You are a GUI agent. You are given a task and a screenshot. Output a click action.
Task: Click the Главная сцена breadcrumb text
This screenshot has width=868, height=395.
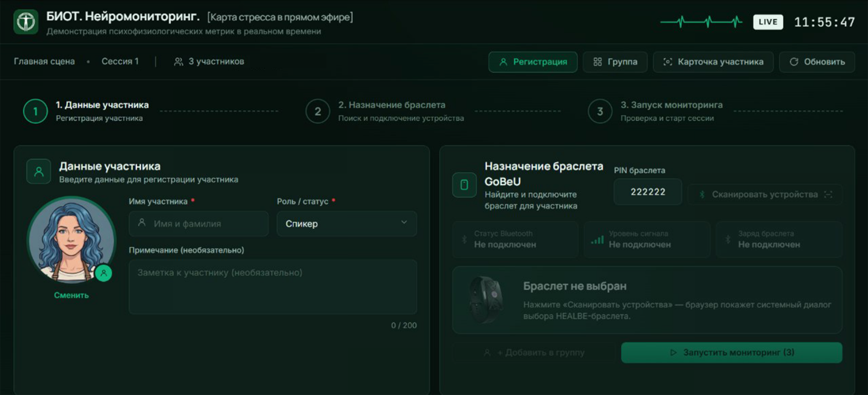coord(44,62)
